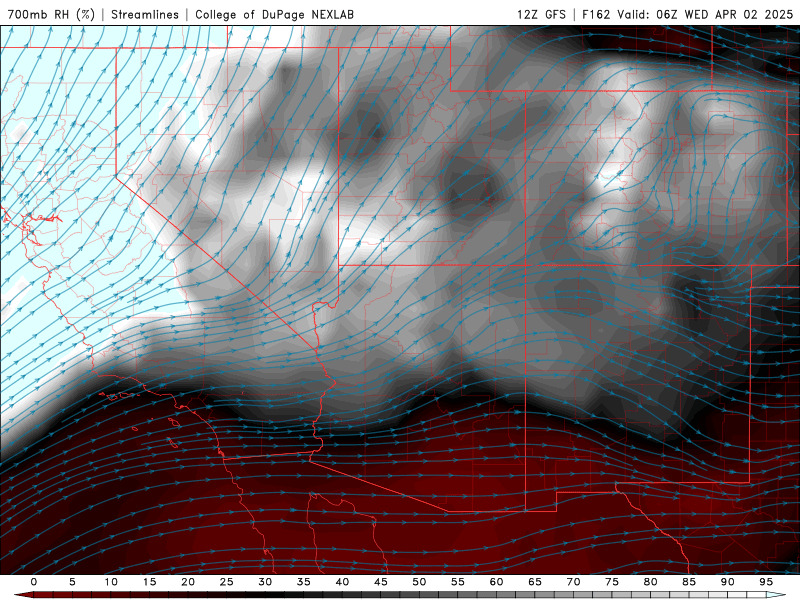This screenshot has height=600, width=800.
Task: Select the "90" colorbar scale label
Action: coord(727,582)
